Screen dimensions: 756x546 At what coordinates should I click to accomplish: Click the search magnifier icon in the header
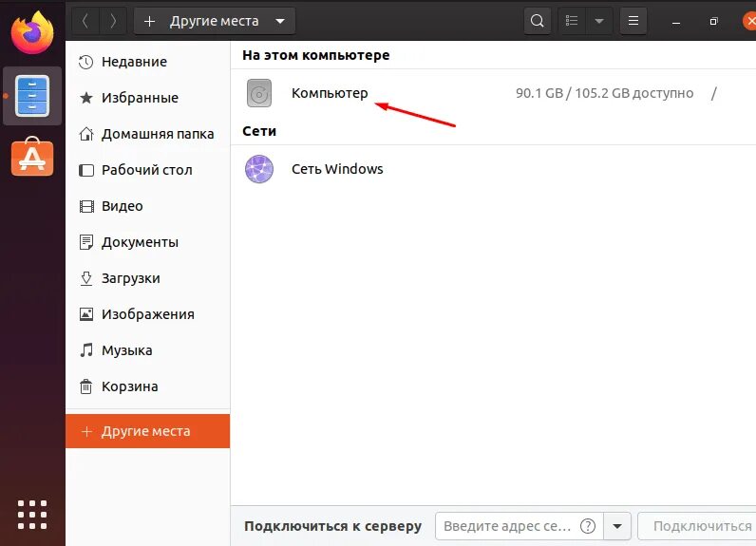click(538, 21)
